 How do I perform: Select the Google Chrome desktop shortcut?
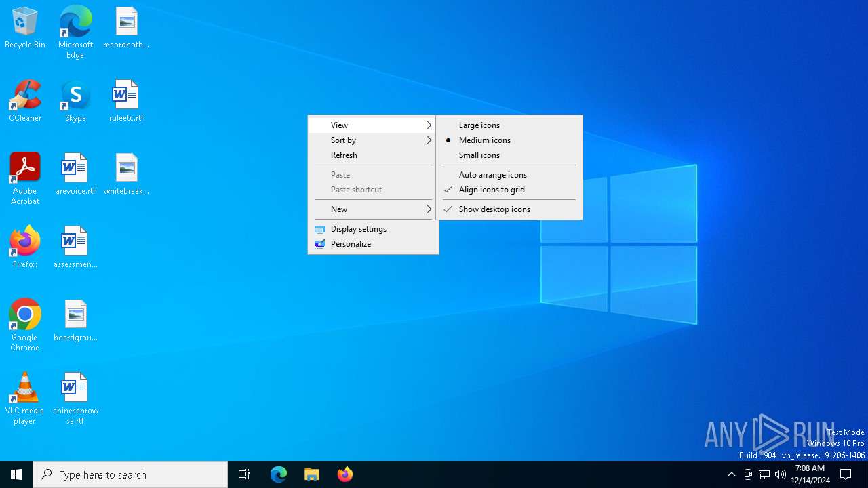25,325
